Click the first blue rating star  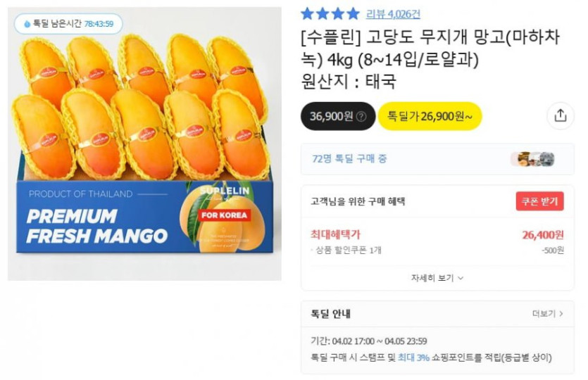(308, 13)
